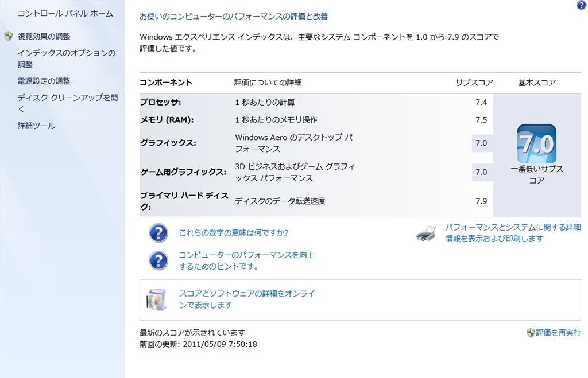
Task: Click the 前回の更新 2011/05/09 timestamp
Action: (198, 344)
